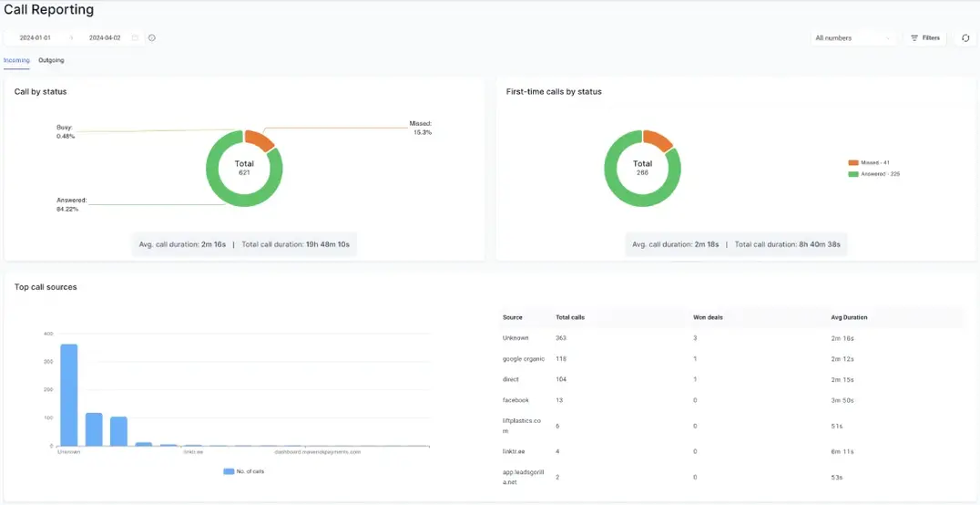Click the Unknown bar in sources chart

[x=68, y=395]
